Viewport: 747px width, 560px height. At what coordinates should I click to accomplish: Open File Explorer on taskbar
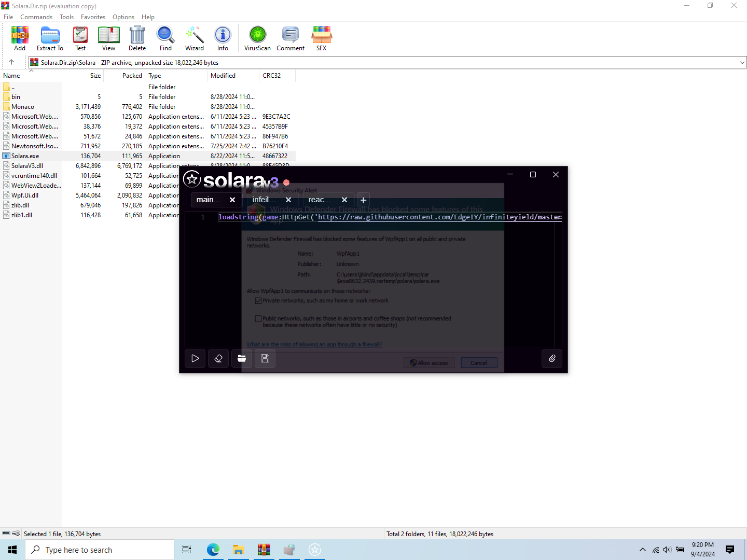239,550
